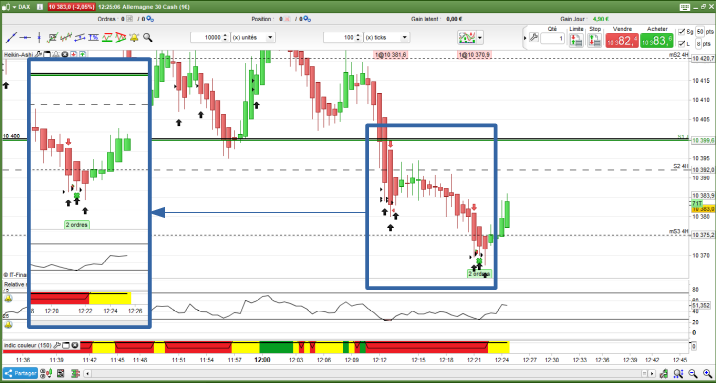Click the 10 383,0 (-2,05%) price box

tap(72, 7)
